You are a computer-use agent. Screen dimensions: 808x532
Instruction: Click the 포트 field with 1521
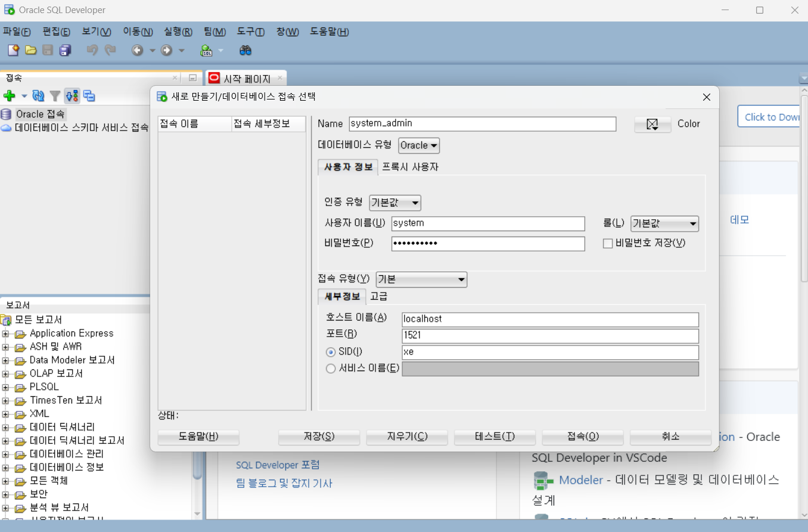[550, 336]
